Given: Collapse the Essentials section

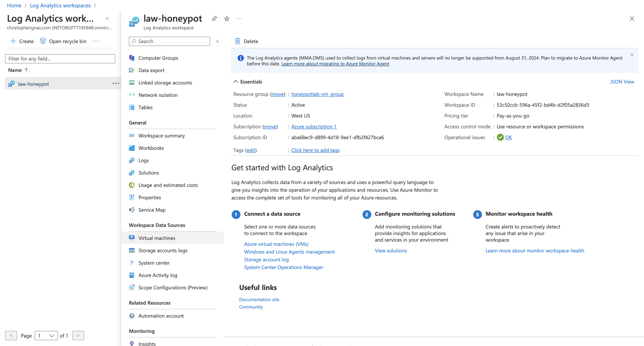Looking at the screenshot, I should point(236,82).
